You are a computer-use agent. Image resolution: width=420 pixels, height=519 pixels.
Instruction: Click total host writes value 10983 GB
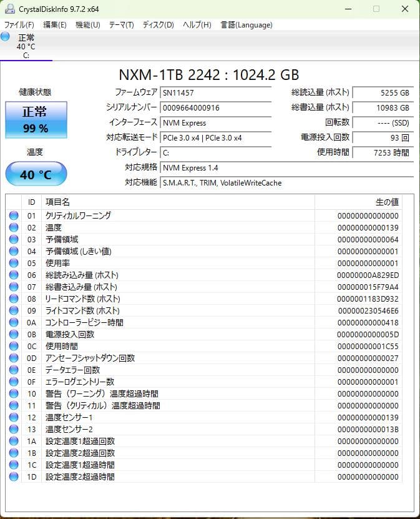pos(383,107)
